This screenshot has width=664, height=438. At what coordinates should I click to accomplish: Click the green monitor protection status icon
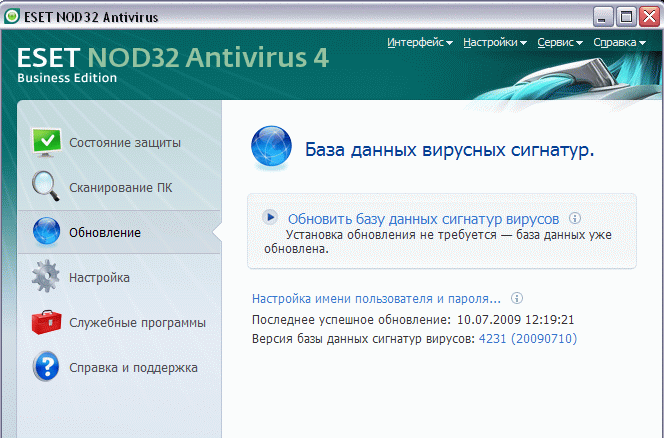[x=47, y=142]
